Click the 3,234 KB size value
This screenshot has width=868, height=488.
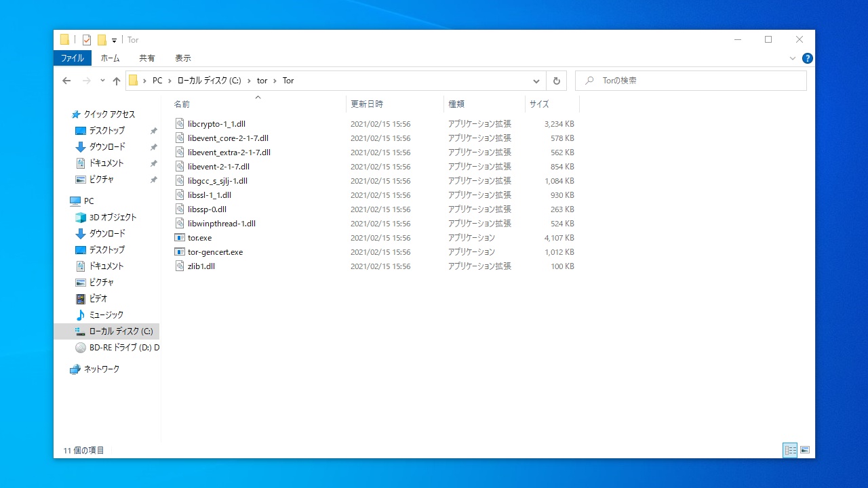point(559,124)
